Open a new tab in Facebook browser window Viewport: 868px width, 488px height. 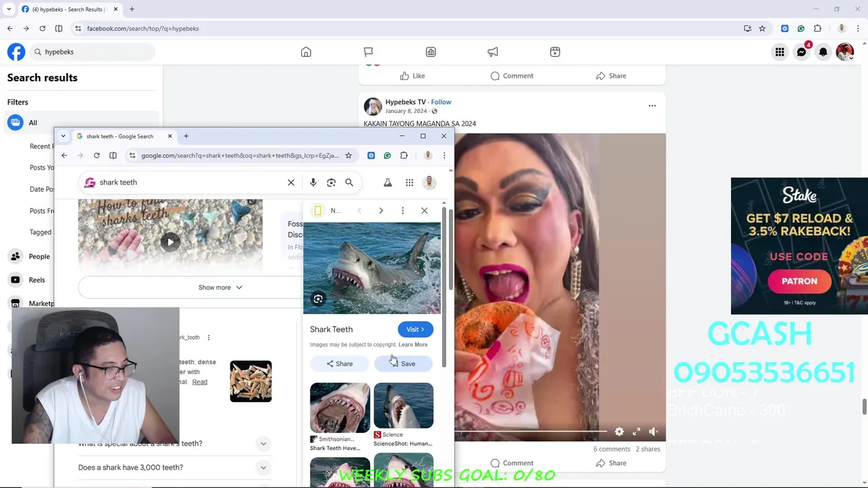click(132, 9)
